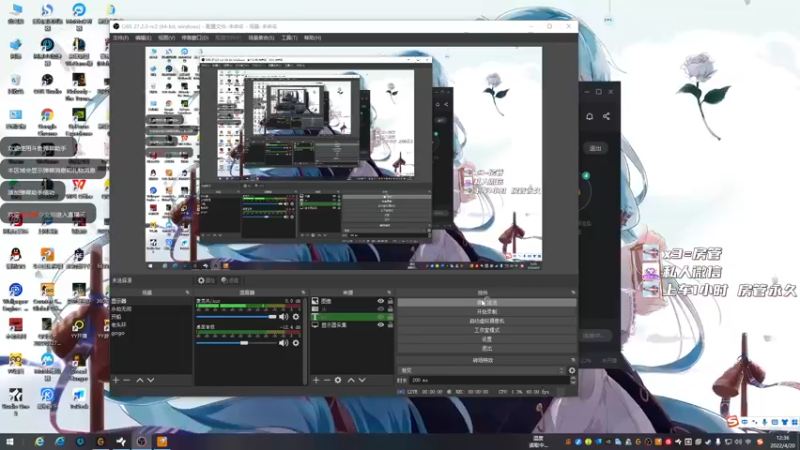Viewport: 800px width, 450px height.
Task: Move source down with arrow icon
Action: (362, 380)
